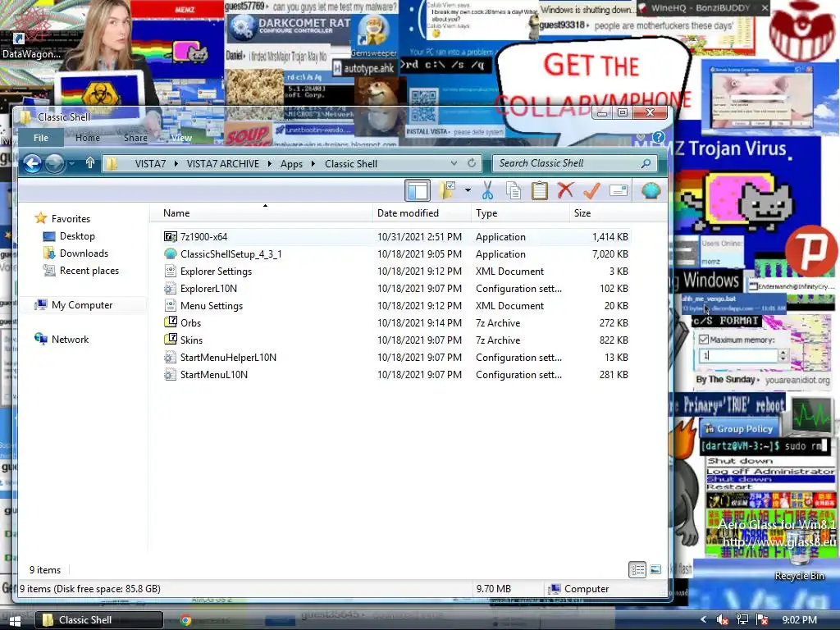Open the network tray icon
The height and width of the screenshot is (630, 840).
click(x=742, y=620)
